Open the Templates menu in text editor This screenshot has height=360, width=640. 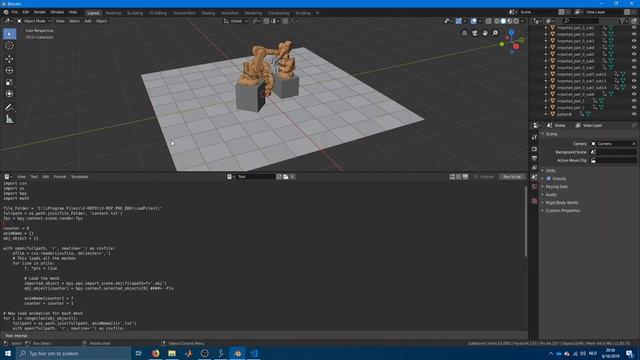point(80,177)
